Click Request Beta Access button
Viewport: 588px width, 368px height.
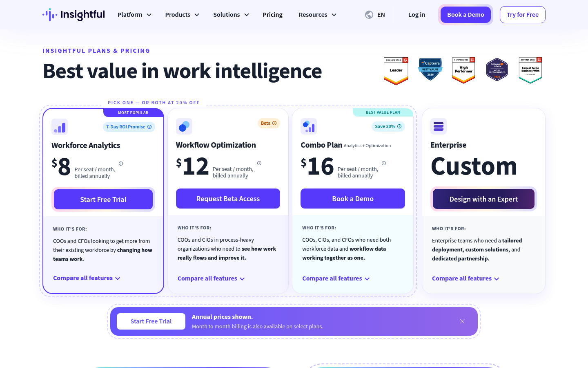[x=228, y=199]
